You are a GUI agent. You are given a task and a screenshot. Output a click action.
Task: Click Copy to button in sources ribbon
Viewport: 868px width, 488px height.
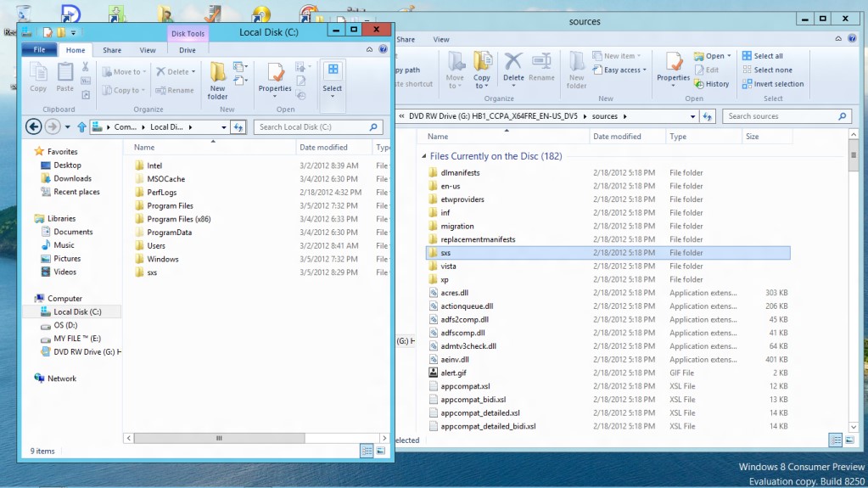[482, 70]
